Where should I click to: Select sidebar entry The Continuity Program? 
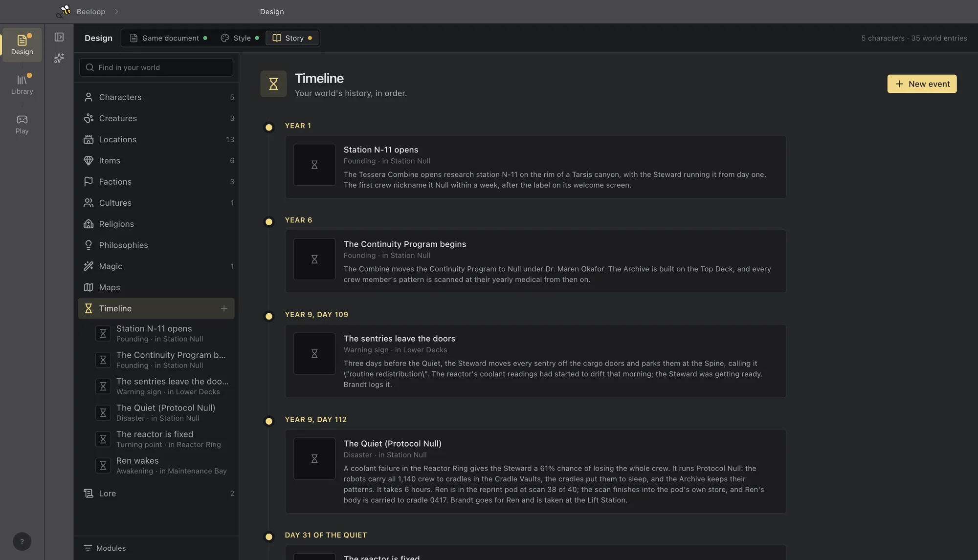[x=162, y=360]
